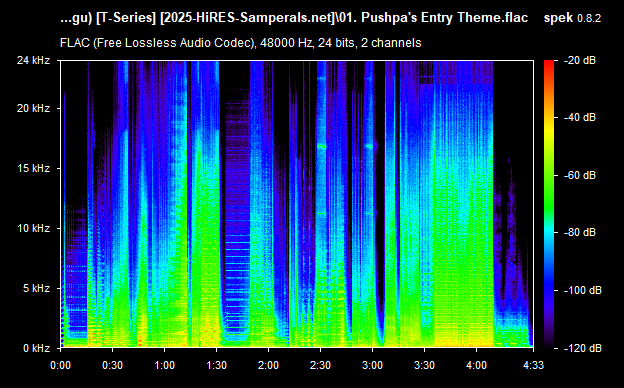The height and width of the screenshot is (388, 624).
Task: Click the 1:30 time axis marker
Action: pyautogui.click(x=216, y=365)
